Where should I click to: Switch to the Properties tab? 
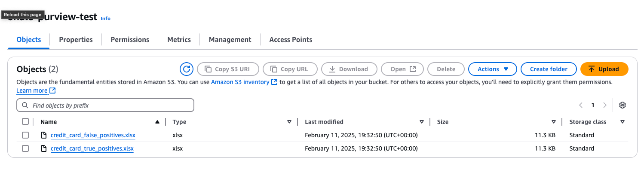[x=76, y=39]
